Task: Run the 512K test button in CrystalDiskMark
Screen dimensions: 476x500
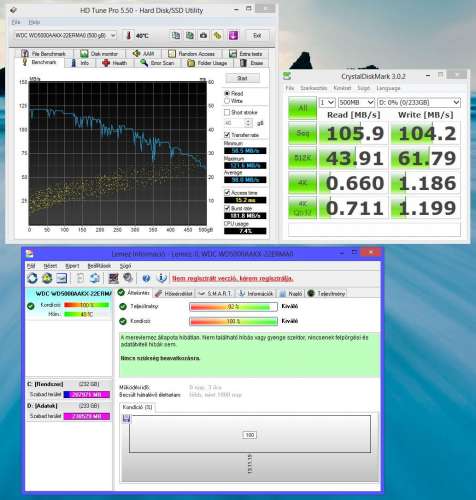Action: (x=302, y=158)
